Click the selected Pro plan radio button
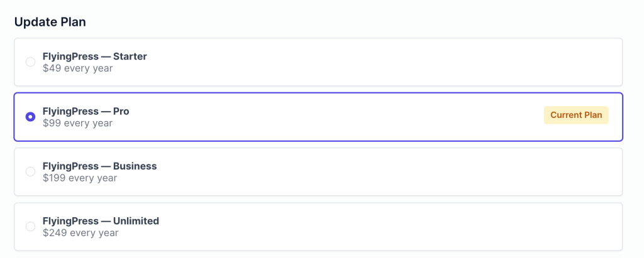The image size is (644, 258). pos(30,117)
